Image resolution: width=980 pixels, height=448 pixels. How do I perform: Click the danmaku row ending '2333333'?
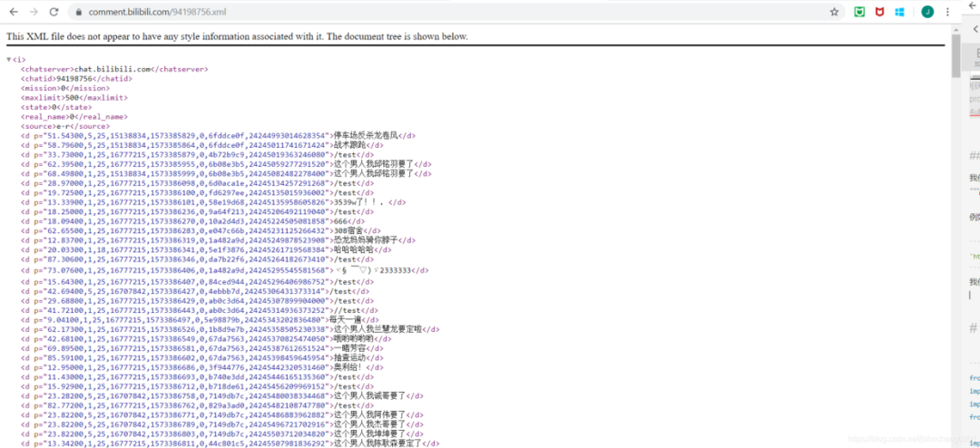[225, 270]
